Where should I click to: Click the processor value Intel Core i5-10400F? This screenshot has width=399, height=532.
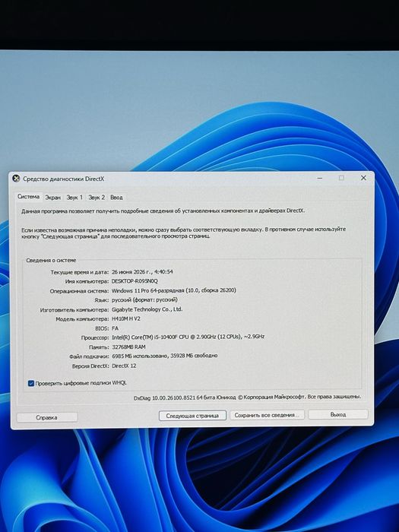click(188, 337)
